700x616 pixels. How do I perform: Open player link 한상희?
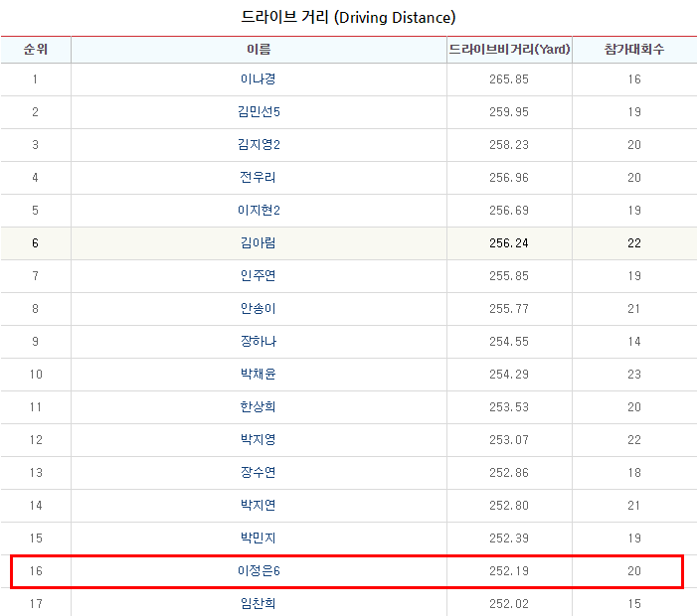(259, 407)
